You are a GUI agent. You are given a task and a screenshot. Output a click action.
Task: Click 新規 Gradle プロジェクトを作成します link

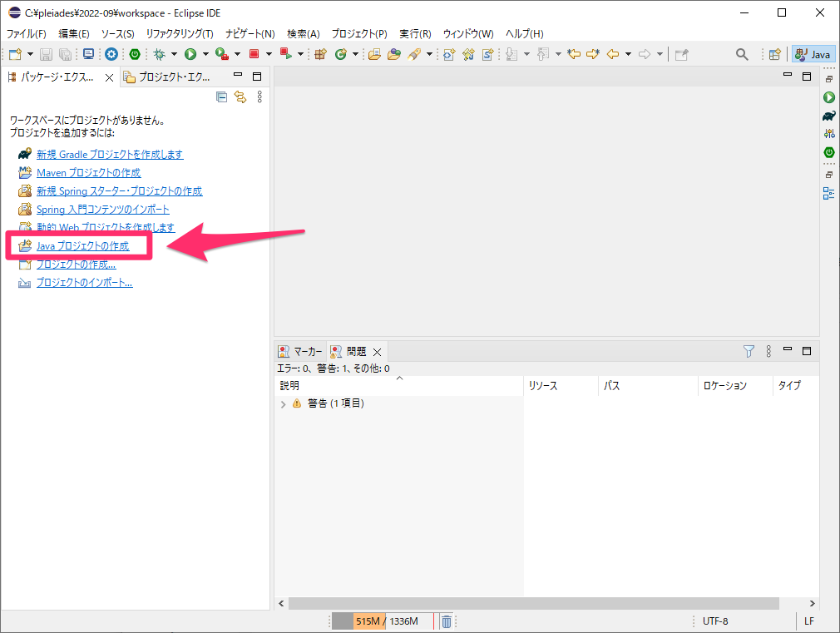(x=110, y=155)
